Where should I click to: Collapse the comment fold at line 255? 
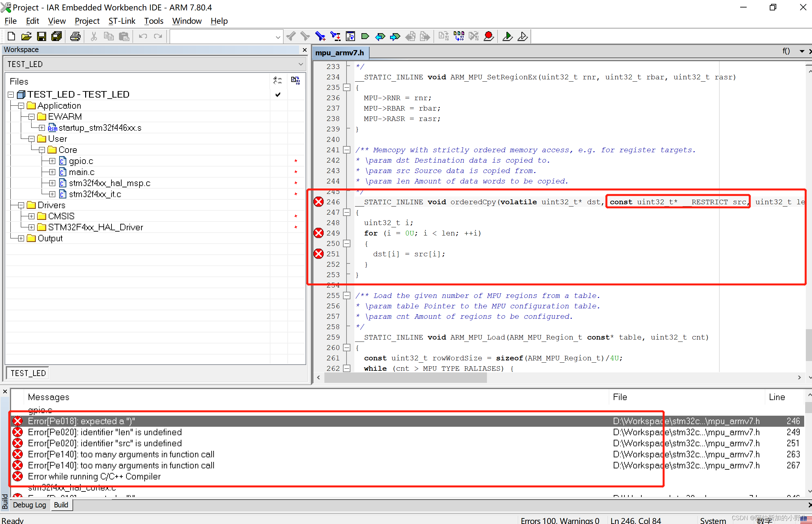347,296
